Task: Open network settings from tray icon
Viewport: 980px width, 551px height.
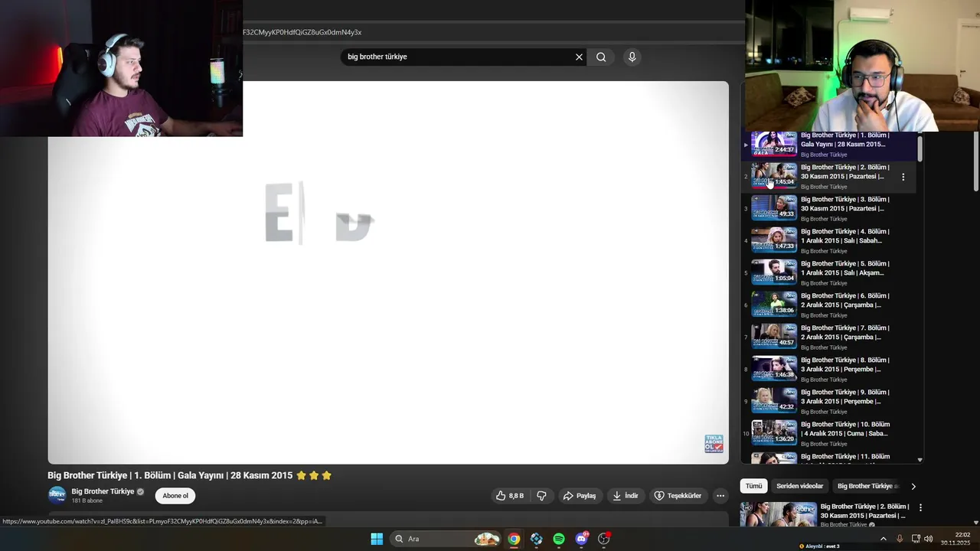Action: click(916, 539)
